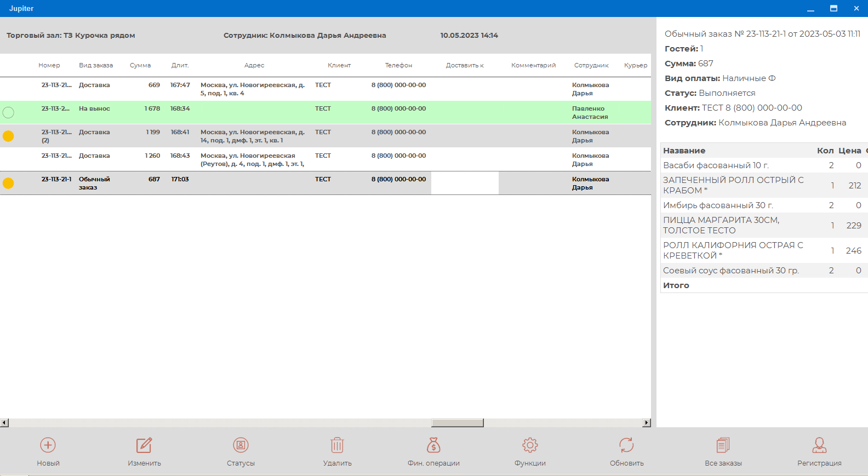Image resolution: width=868 pixels, height=476 pixels.
Task: Click the Кол column header in details
Action: 825,151
